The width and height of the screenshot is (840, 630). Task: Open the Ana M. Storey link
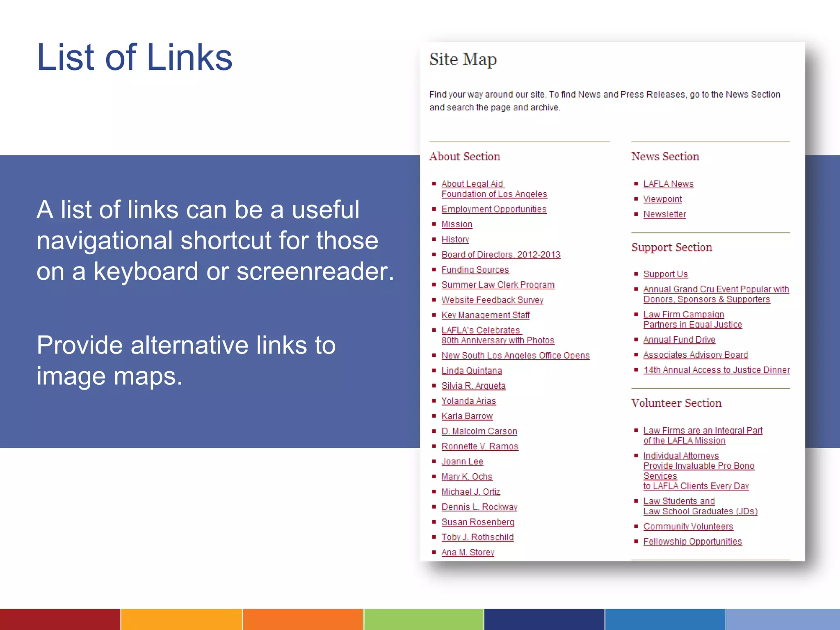468,553
